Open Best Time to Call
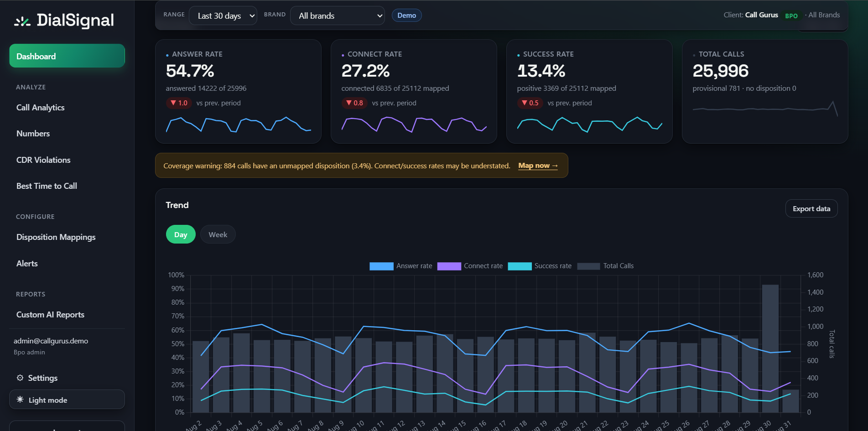 click(47, 186)
